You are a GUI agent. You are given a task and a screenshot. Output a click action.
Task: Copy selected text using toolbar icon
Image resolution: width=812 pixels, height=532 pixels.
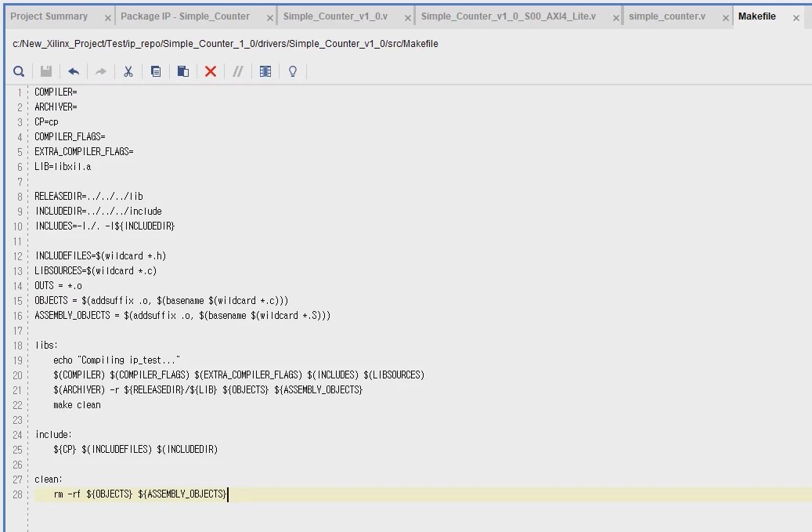tap(156, 71)
